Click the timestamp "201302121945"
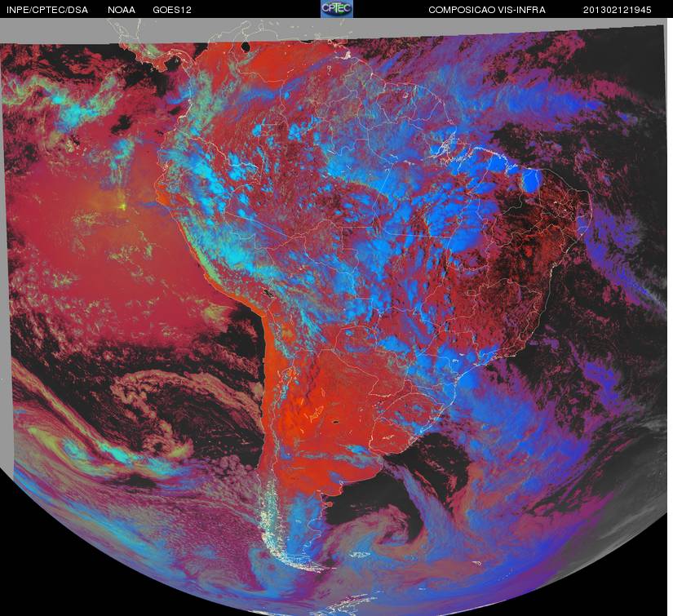 (x=618, y=10)
